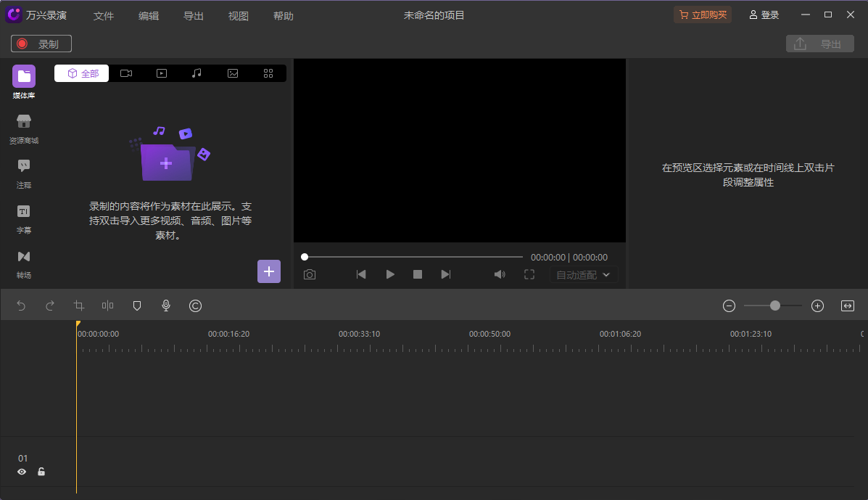868x500 pixels.
Task: Open the 文件 menu
Action: click(104, 15)
